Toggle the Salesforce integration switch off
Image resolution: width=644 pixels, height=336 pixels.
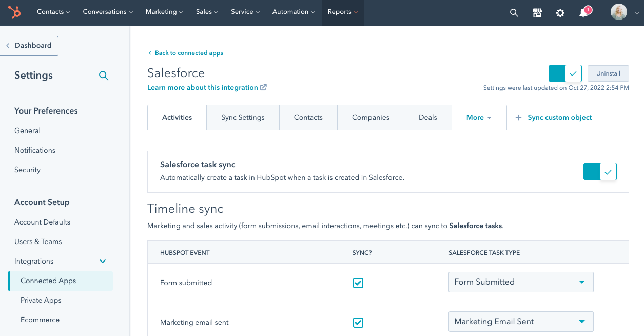point(565,73)
